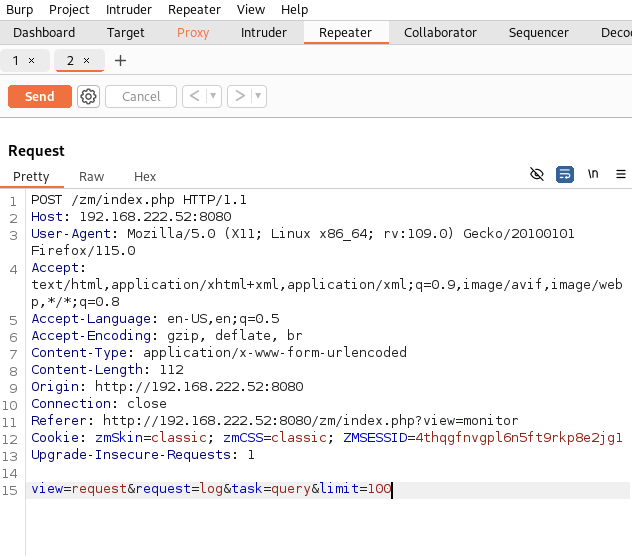Click the Cancel button
The image size is (632, 556).
coord(141,96)
